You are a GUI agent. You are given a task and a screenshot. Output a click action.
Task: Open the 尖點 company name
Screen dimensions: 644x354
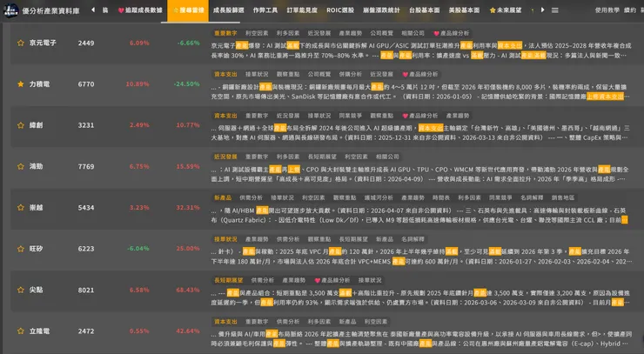tap(37, 290)
